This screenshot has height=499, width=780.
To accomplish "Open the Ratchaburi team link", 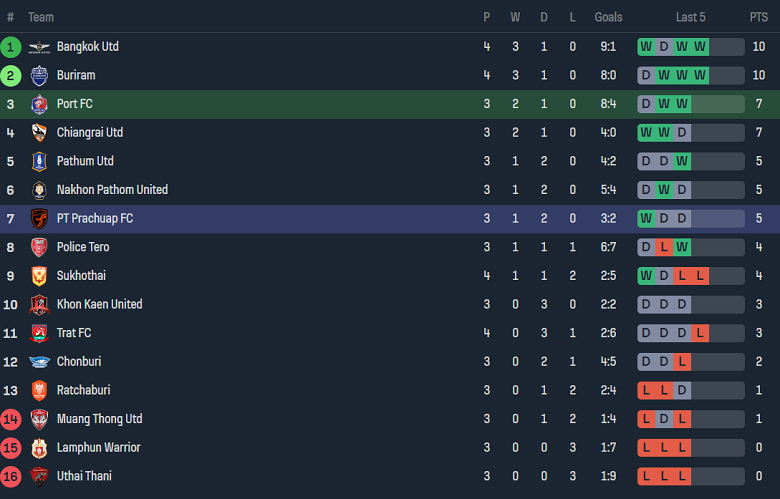I will [x=83, y=390].
